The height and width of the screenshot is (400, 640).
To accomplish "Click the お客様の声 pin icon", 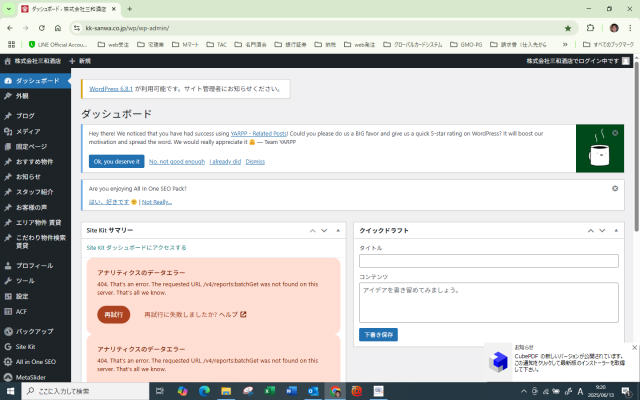I will (x=8, y=207).
